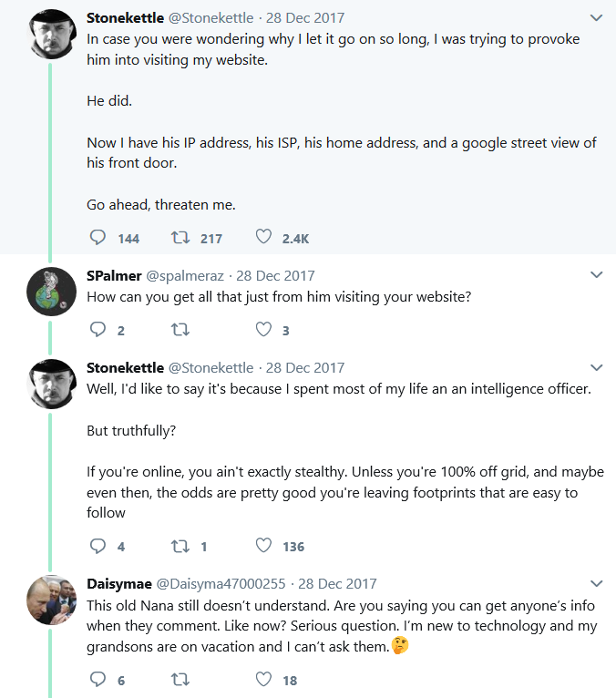This screenshot has width=616, height=698.
Task: Like SPalmer's tweet with 3 likes
Action: (263, 330)
